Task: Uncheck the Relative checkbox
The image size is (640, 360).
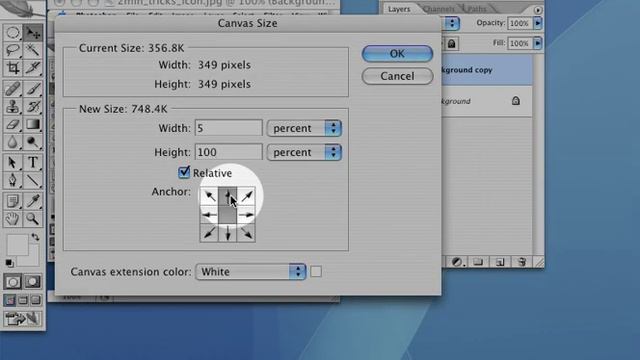Action: click(184, 172)
